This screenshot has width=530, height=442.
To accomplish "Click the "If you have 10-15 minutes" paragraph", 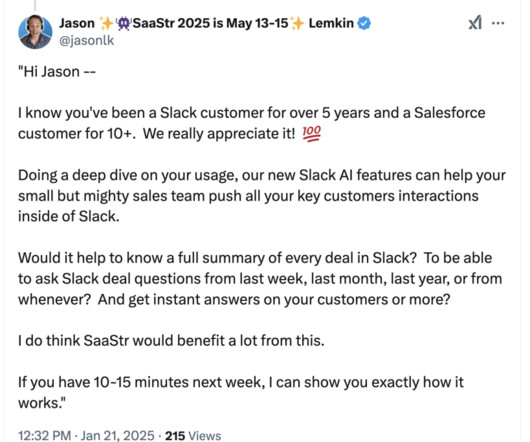I will point(241,392).
